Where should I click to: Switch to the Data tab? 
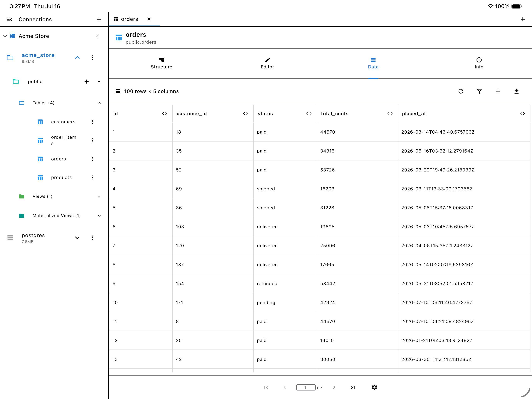pos(373,63)
